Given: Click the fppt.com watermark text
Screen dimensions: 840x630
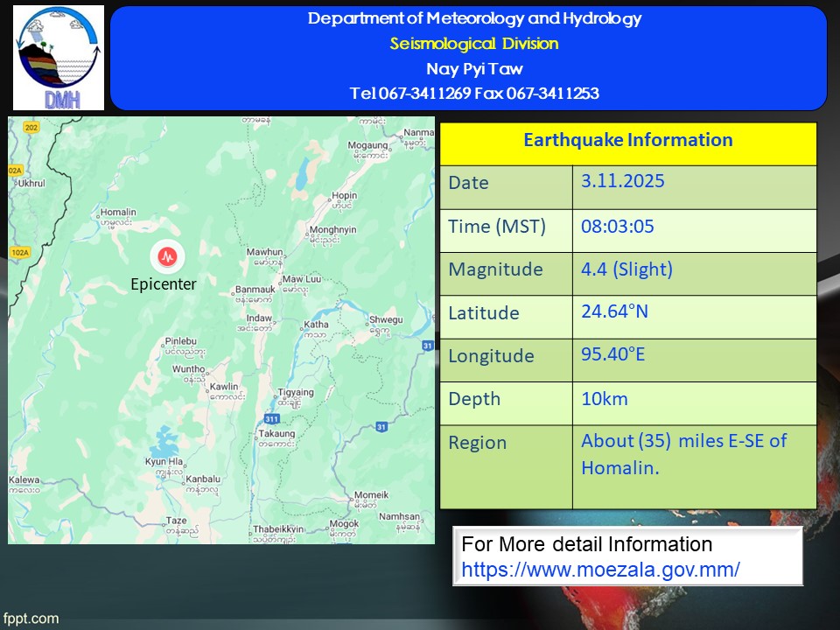Looking at the screenshot, I should (x=31, y=619).
